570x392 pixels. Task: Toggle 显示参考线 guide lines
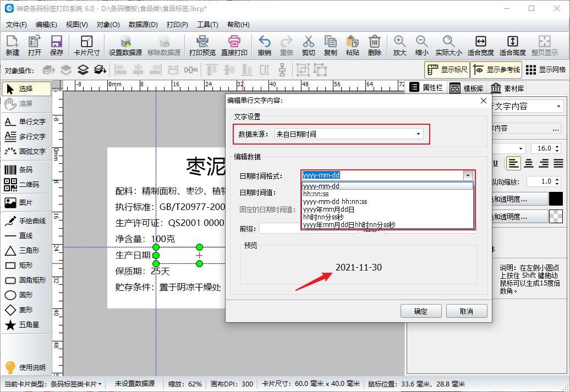point(496,70)
